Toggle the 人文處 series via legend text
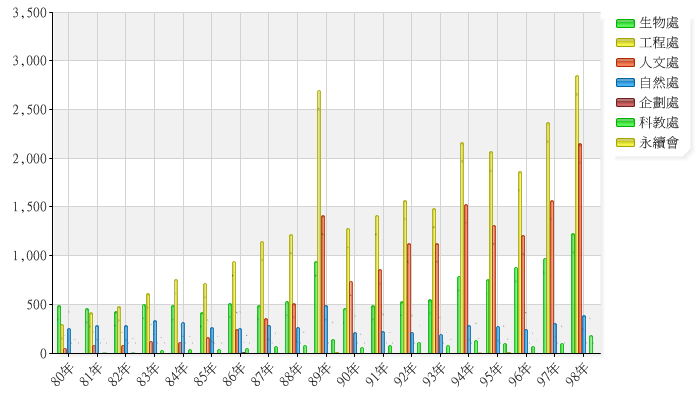Image resolution: width=700 pixels, height=400 pixels. pos(660,63)
